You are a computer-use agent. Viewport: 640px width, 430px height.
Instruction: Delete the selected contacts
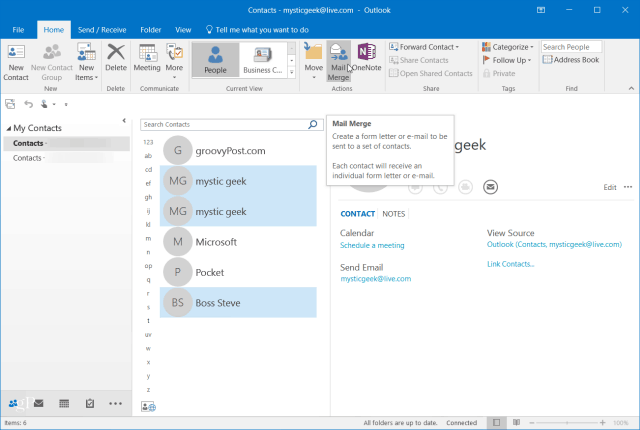[x=116, y=58]
